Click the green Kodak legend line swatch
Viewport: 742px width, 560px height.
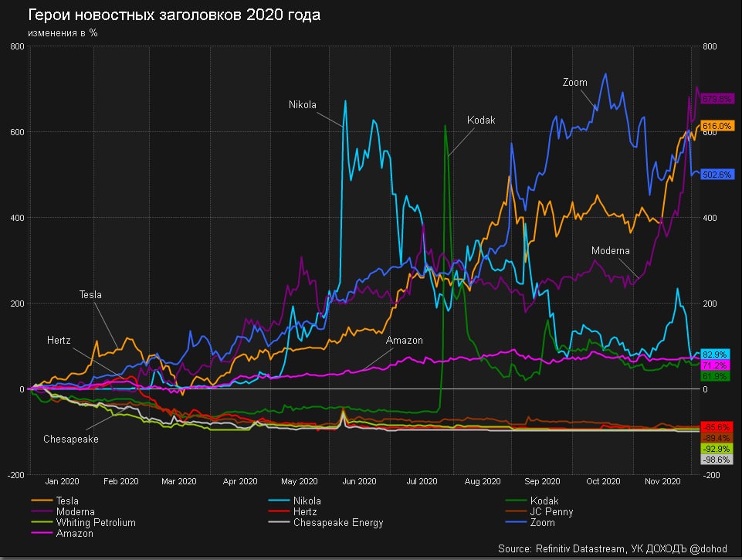[x=517, y=501]
